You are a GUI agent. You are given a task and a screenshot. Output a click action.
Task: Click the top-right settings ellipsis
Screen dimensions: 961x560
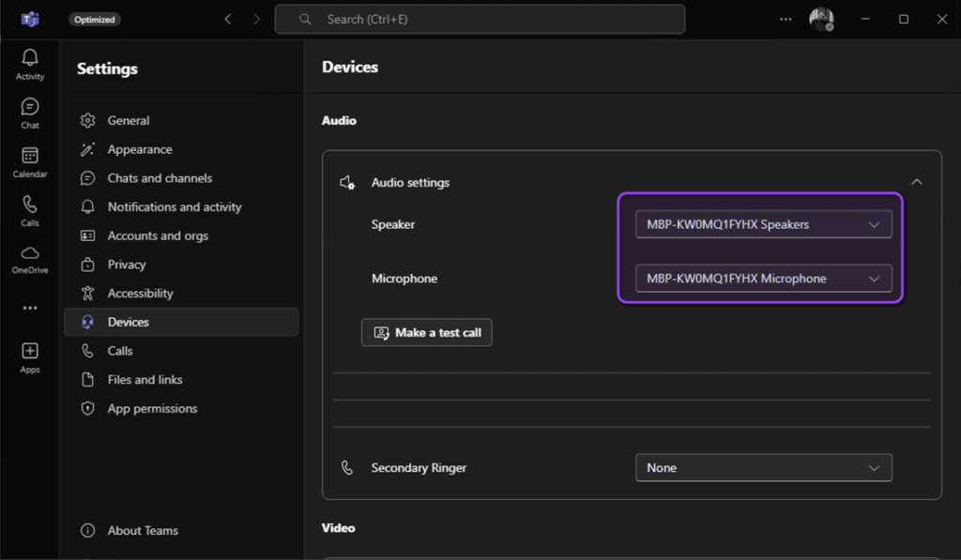pos(786,19)
